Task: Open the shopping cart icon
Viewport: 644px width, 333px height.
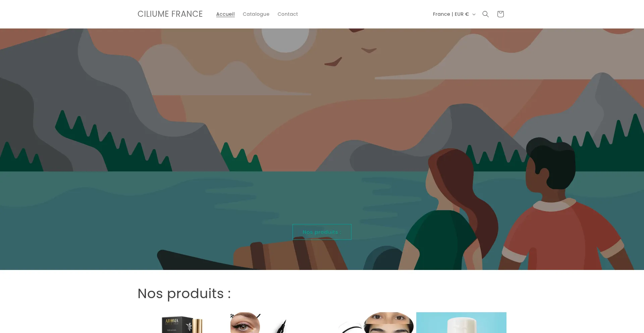Action: (x=500, y=14)
